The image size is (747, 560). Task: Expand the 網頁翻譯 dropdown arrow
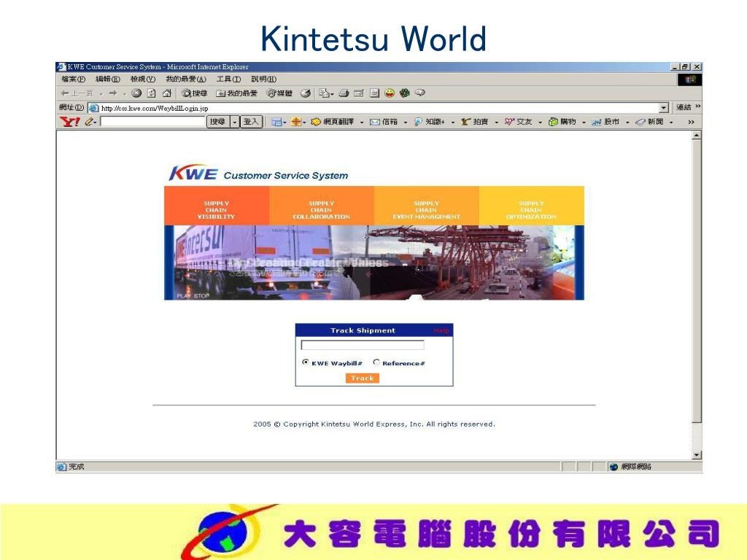tap(362, 122)
